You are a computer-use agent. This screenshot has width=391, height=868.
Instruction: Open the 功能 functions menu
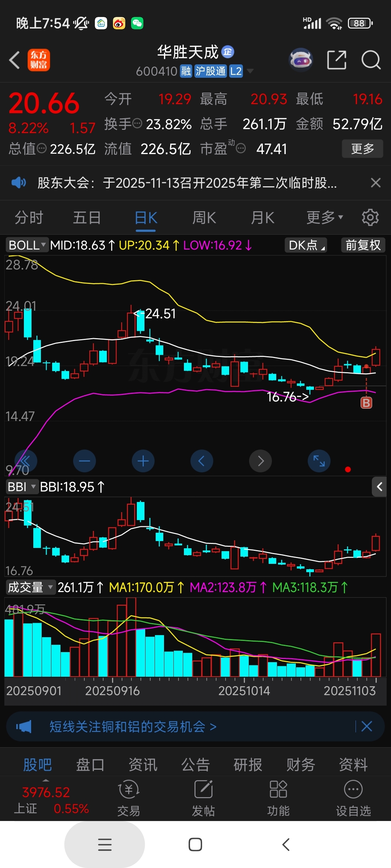tap(278, 799)
